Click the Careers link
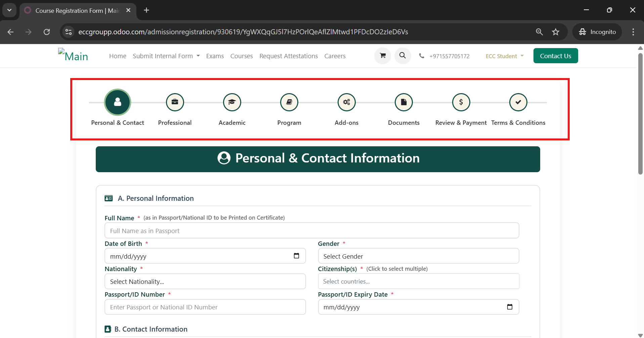 coord(335,56)
